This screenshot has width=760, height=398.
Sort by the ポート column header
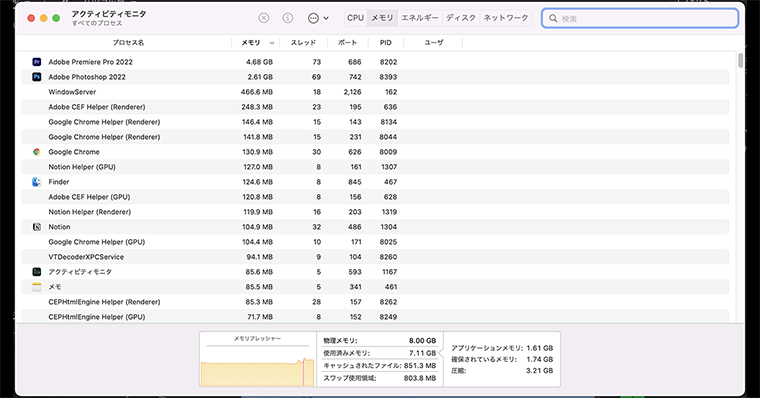point(347,43)
